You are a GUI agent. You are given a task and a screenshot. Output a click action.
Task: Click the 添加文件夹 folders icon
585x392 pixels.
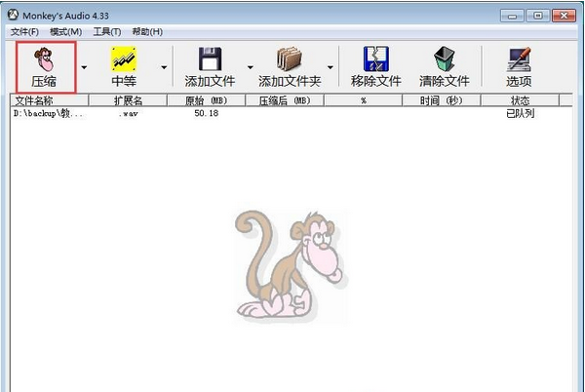(x=290, y=59)
